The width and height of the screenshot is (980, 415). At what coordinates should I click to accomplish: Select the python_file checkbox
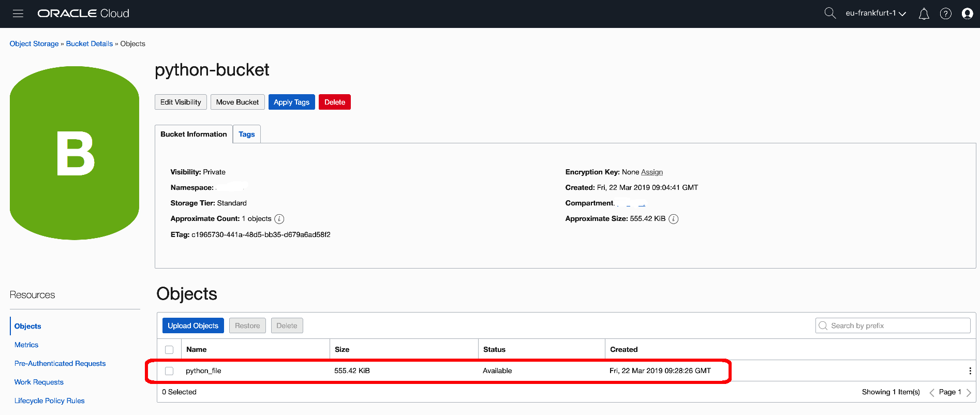(x=169, y=371)
